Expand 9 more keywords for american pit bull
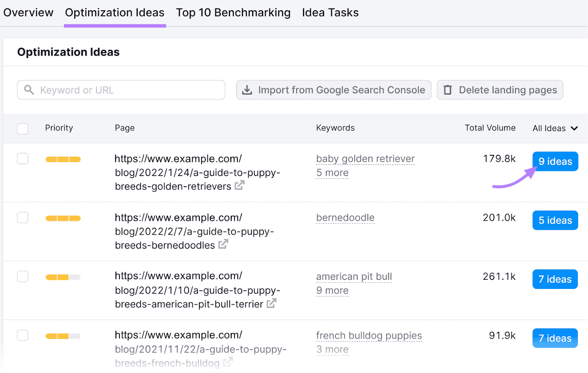Screen dimensions: 588x373 click(332, 290)
